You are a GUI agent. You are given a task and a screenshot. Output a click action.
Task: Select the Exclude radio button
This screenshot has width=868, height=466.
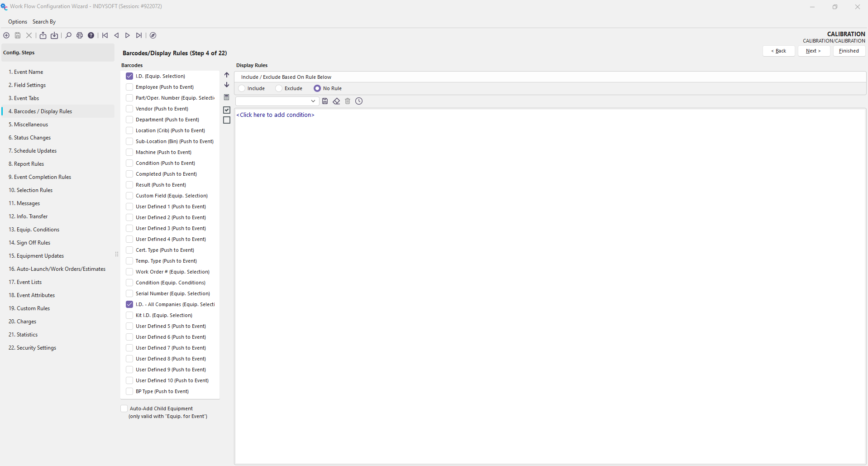coord(279,88)
